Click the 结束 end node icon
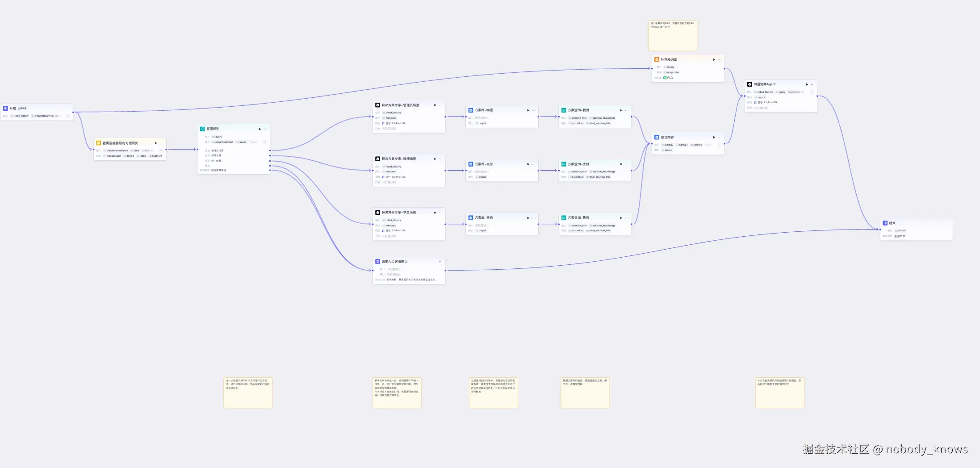This screenshot has width=980, height=468. click(x=885, y=223)
